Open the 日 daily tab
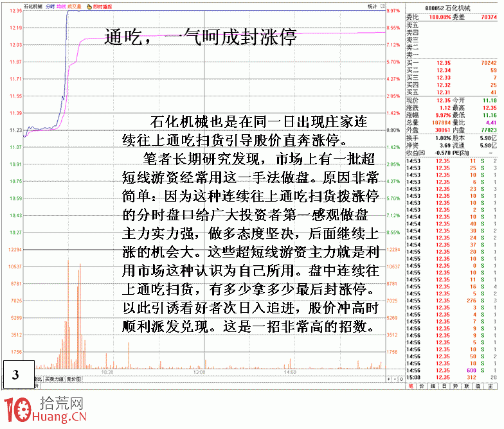Viewport: 504px width, 429px height. (x=444, y=386)
